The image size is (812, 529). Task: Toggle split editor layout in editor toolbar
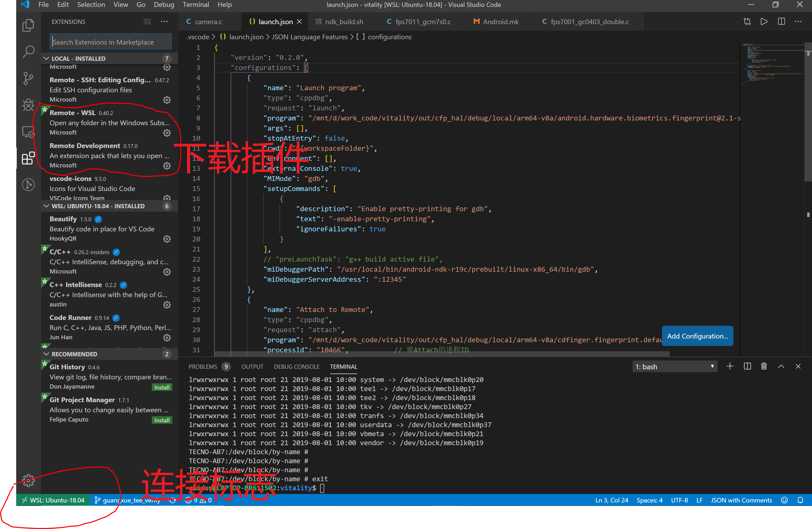coord(781,21)
